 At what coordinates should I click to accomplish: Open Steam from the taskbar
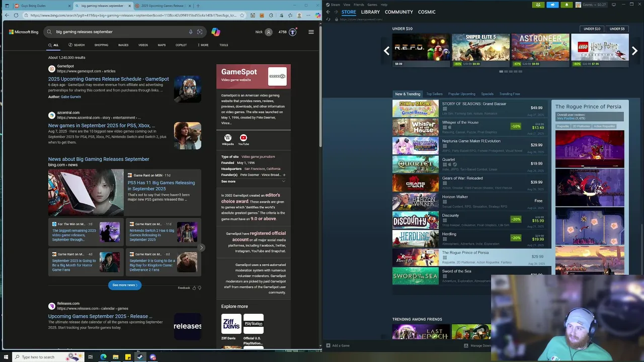pyautogui.click(x=140, y=357)
